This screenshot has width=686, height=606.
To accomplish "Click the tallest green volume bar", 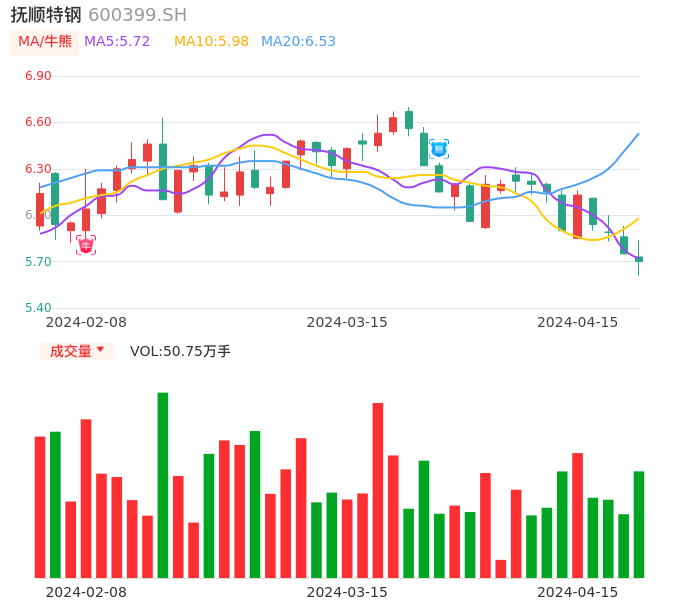I will 163,485.
